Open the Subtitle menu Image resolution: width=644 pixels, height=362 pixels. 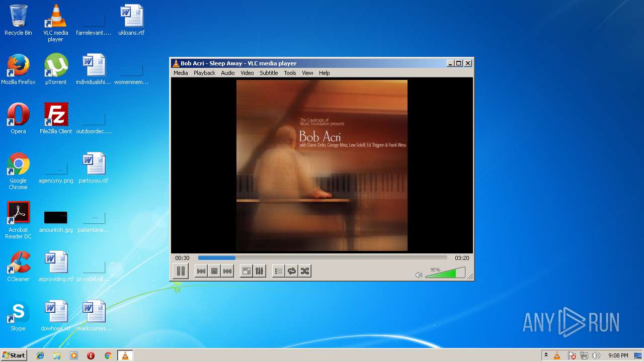click(x=269, y=73)
